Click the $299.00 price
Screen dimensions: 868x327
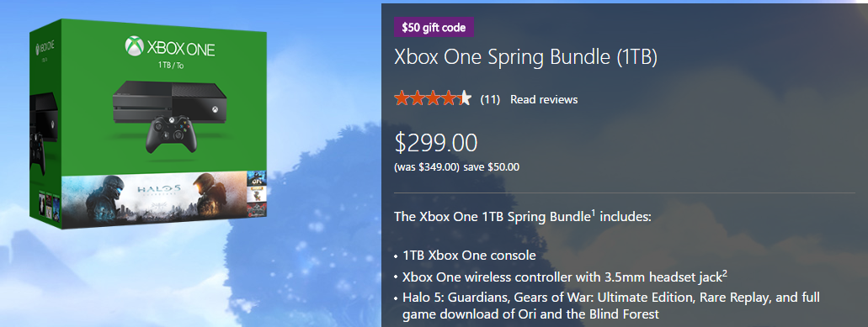click(x=435, y=143)
